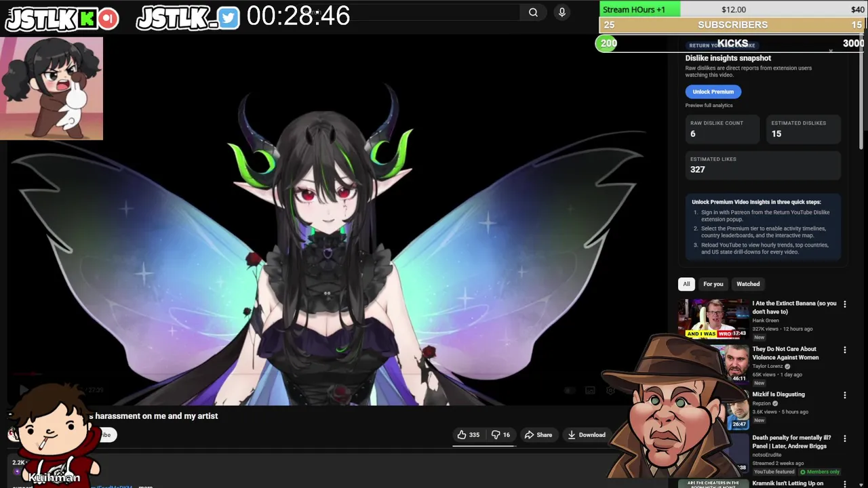Image resolution: width=868 pixels, height=488 pixels.
Task: Select the Watched filter chip
Action: coord(748,284)
